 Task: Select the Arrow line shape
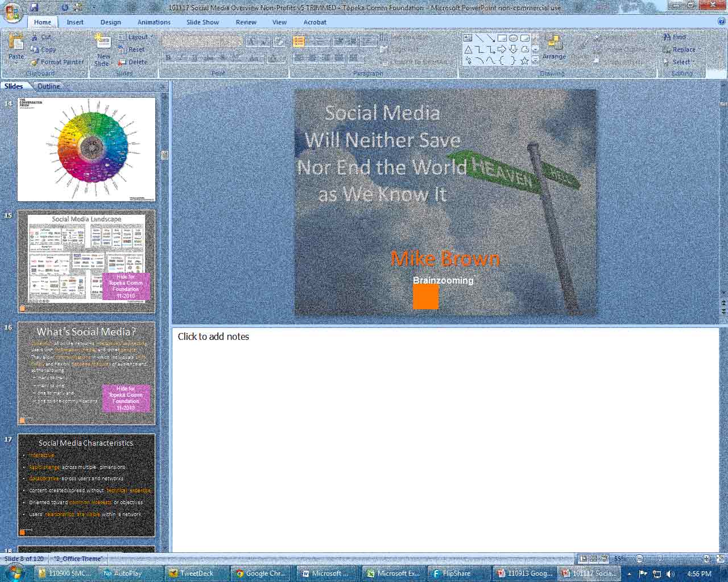click(490, 38)
